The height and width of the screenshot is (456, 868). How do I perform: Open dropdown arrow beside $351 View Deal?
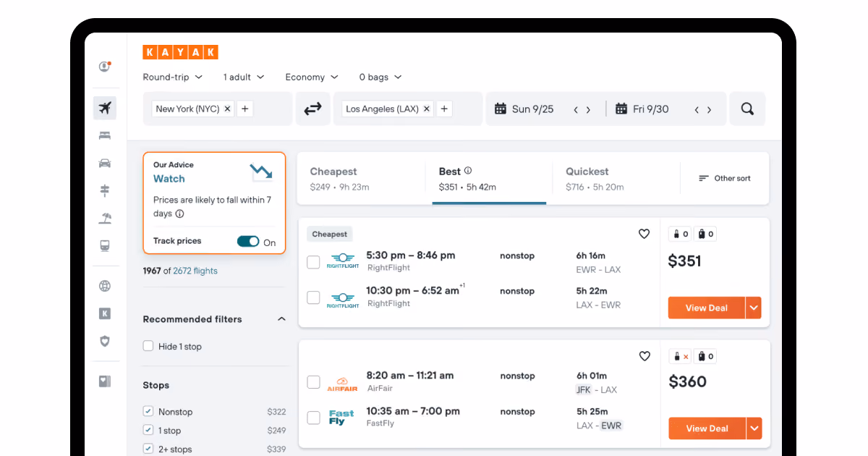pos(754,308)
